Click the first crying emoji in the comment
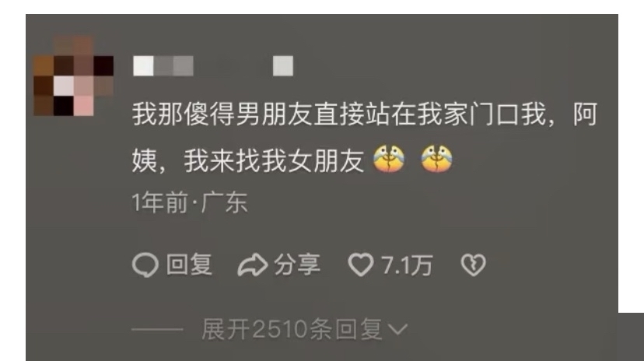This screenshot has height=361, width=644. point(389,159)
